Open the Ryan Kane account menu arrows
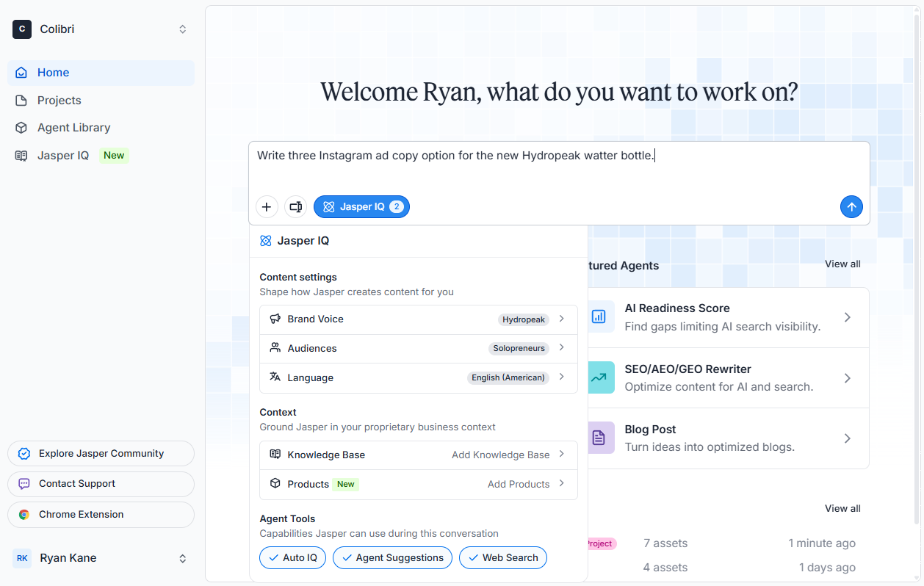 183,559
